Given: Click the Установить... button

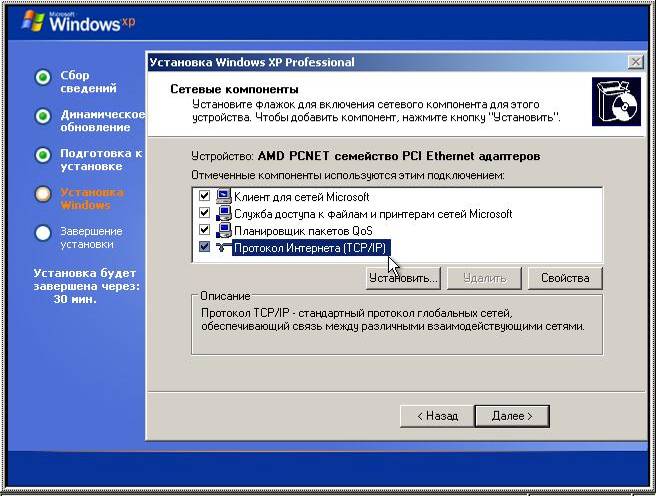Looking at the screenshot, I should (403, 278).
